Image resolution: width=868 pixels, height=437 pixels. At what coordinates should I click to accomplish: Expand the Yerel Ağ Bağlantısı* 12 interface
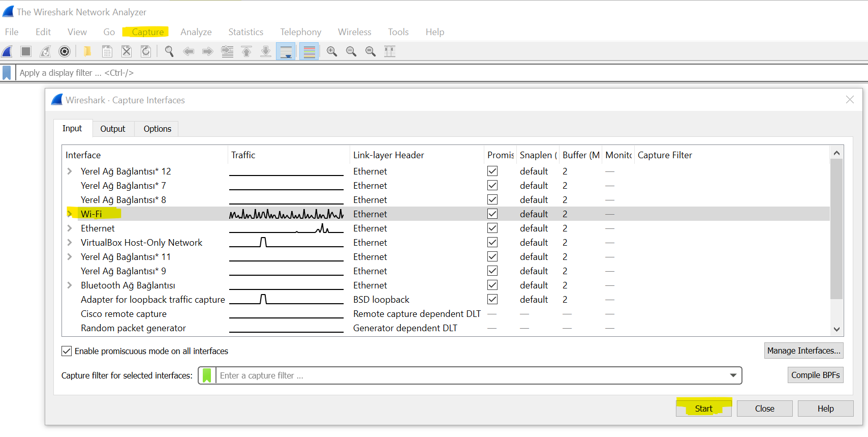coord(70,171)
